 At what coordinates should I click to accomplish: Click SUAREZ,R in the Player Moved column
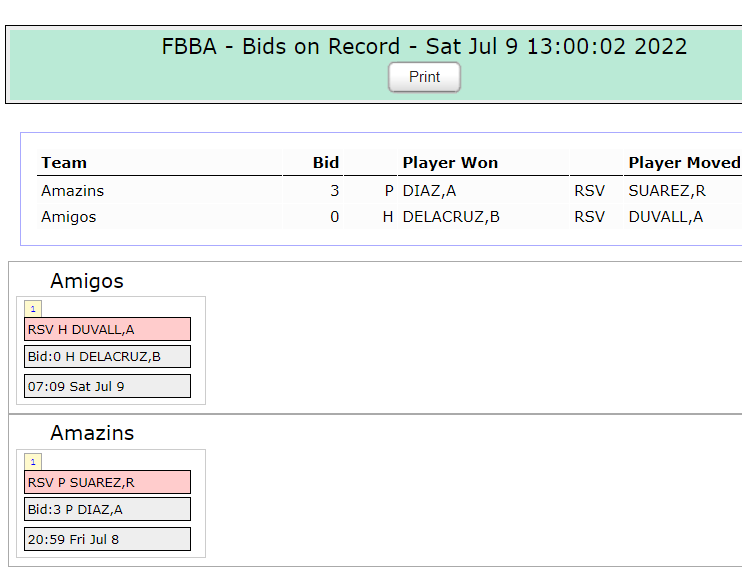pyautogui.click(x=667, y=191)
